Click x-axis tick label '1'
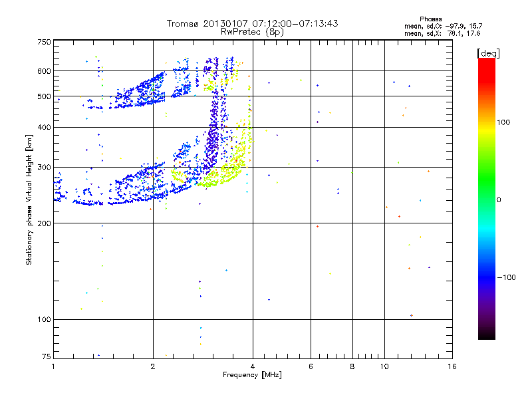532x399 pixels. 53,366
